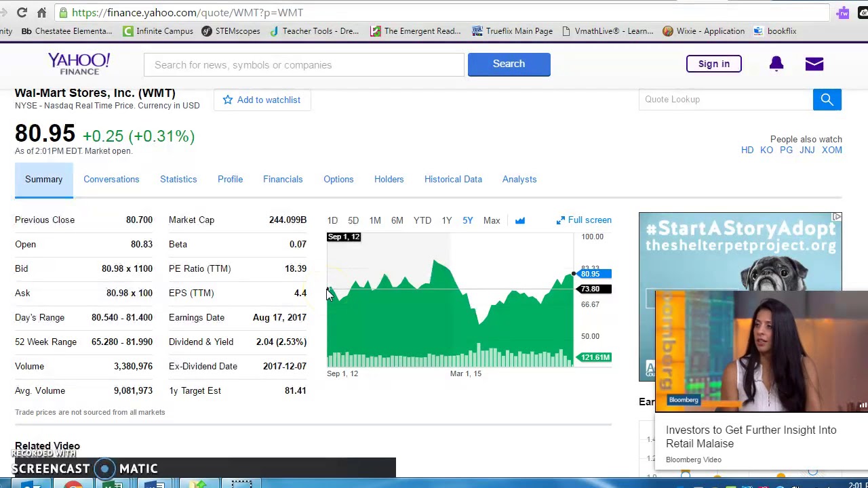
Task: Click the blue Search button
Action: 509,64
